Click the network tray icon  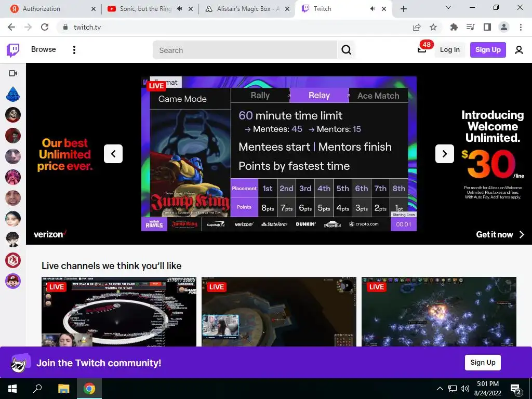click(453, 389)
